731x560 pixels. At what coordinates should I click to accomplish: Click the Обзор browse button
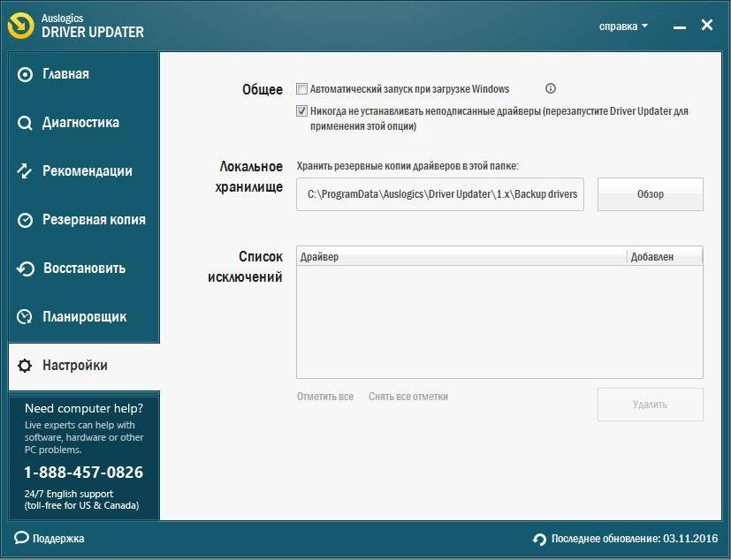[x=651, y=194]
